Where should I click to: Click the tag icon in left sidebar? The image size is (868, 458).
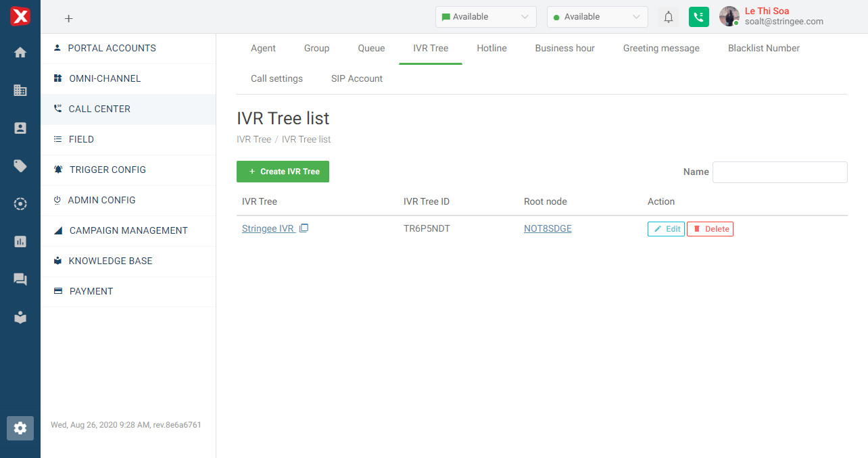[x=20, y=166]
